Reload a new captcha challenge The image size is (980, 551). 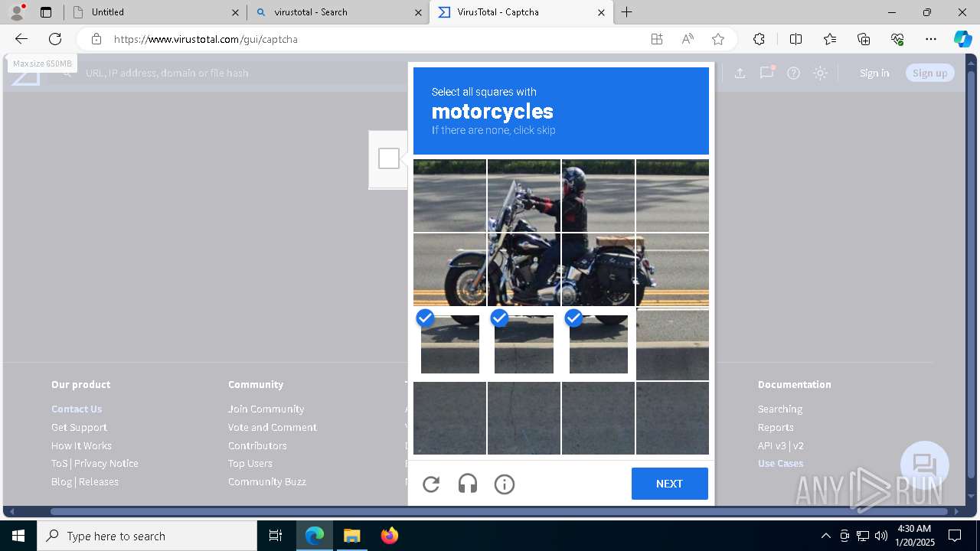(431, 484)
